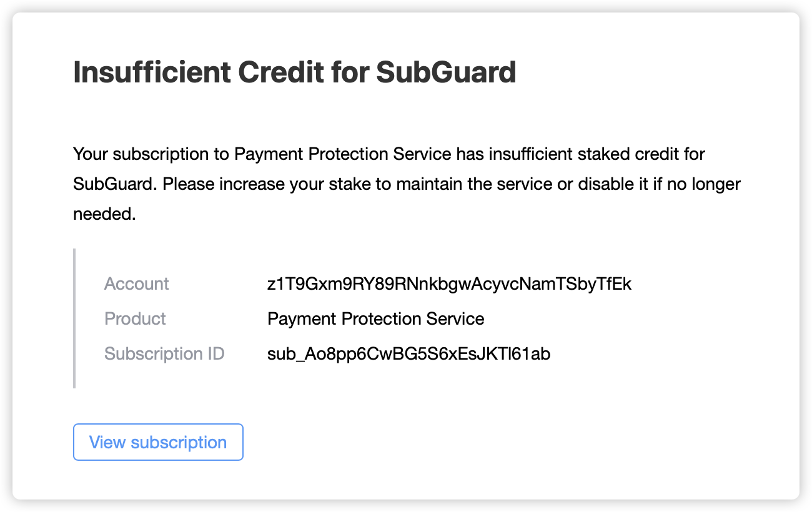Image resolution: width=812 pixels, height=512 pixels.
Task: Click the gray vertical bar beside details
Action: click(74, 318)
